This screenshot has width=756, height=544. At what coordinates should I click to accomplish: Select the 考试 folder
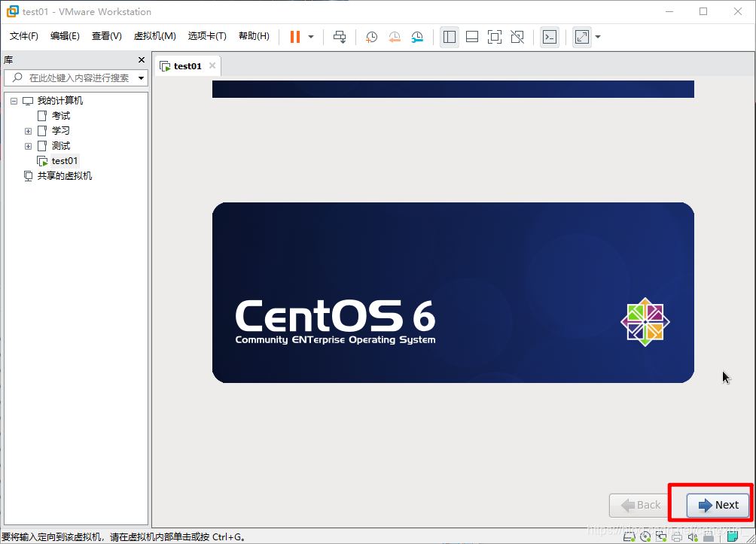click(x=61, y=116)
